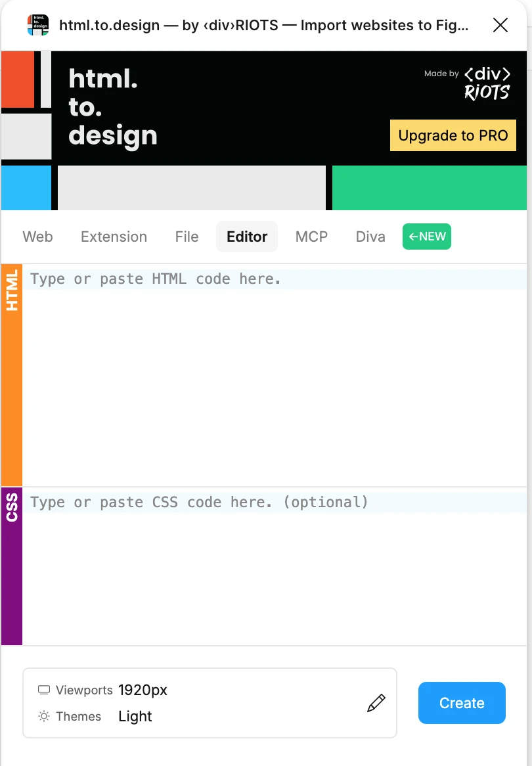Click the html.to.design banner logo

point(113,108)
